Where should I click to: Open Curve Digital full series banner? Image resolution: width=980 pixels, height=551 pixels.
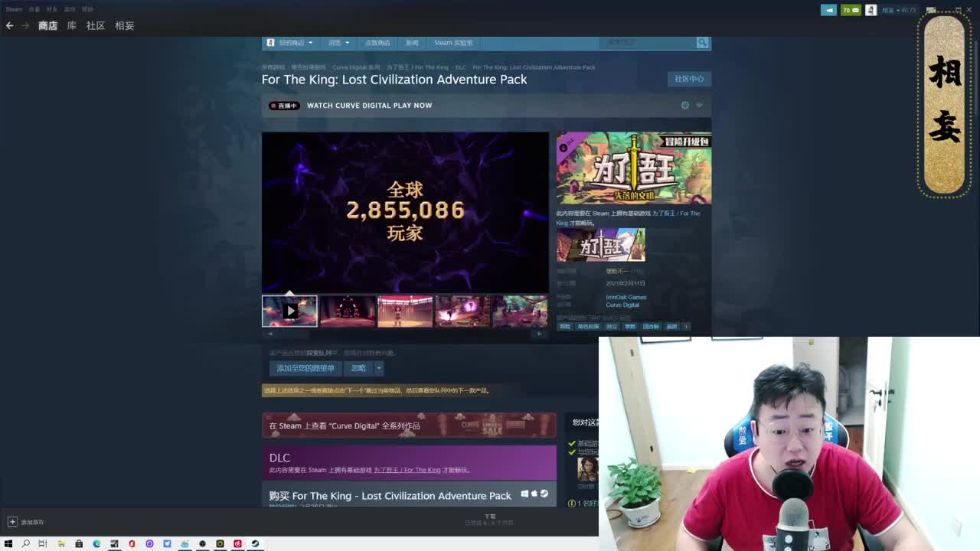[409, 425]
